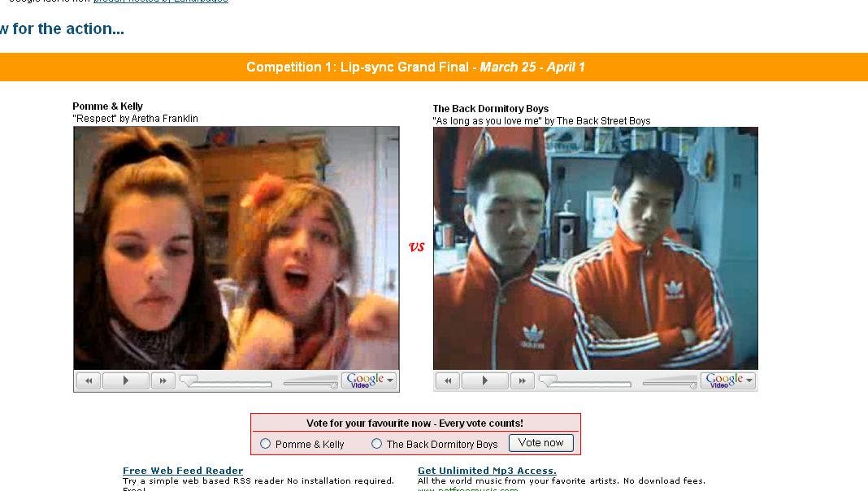868x491 pixels.
Task: Click 'Try a simple web based RSS reader' text
Action: point(258,481)
